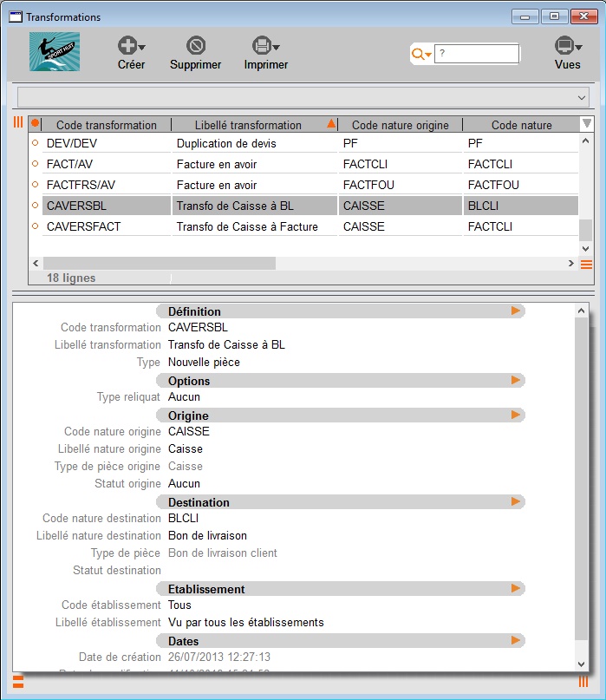Open the Vues monitor icon
The width and height of the screenshot is (606, 700).
(564, 45)
